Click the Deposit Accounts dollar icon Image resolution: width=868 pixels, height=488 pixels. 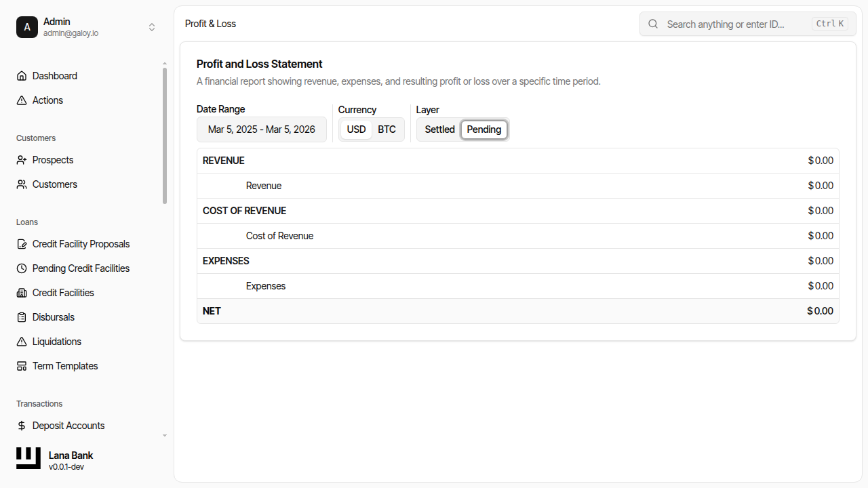22,426
